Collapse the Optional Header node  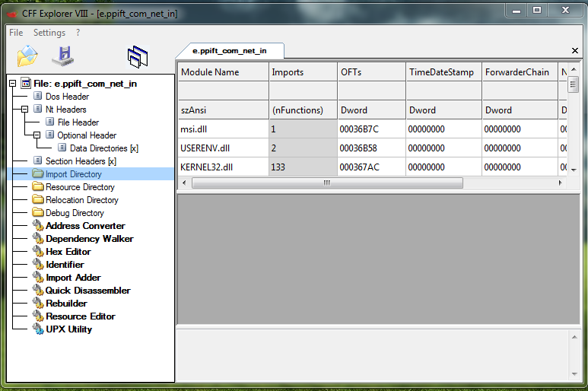pos(37,135)
